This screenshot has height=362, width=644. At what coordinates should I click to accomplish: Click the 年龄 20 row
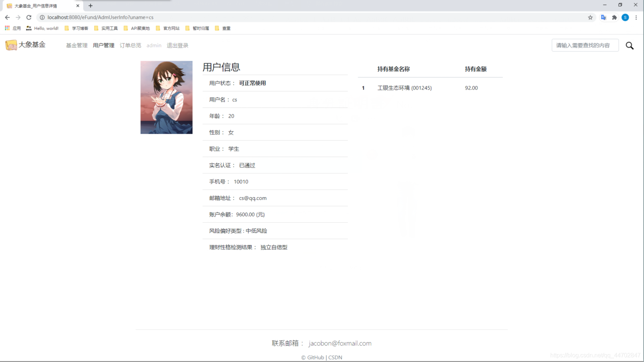275,116
